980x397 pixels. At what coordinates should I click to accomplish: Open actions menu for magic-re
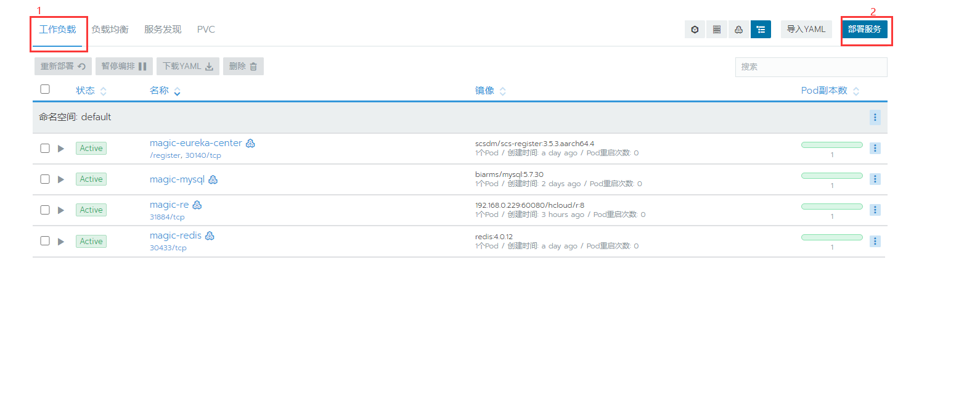[875, 210]
